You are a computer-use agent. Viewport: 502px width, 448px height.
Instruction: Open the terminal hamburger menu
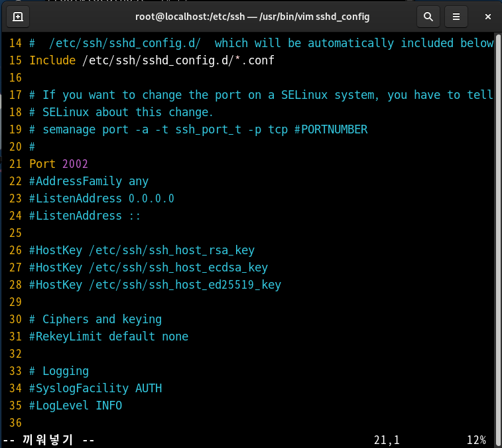point(456,17)
